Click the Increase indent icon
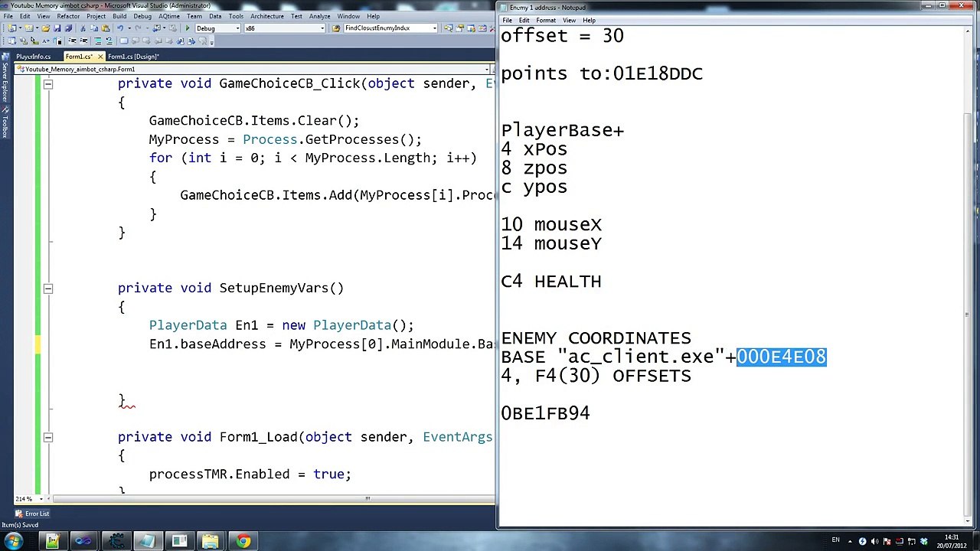The height and width of the screenshot is (551, 980). [83, 41]
